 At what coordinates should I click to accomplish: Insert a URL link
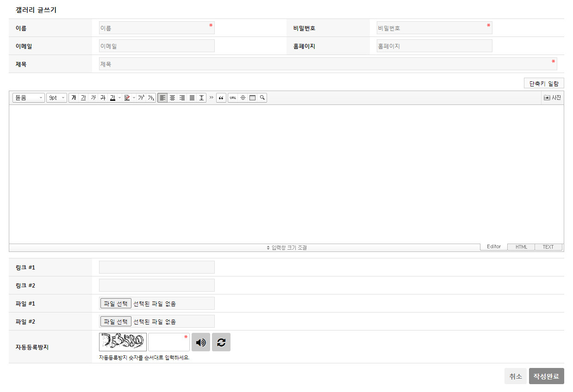tap(233, 98)
